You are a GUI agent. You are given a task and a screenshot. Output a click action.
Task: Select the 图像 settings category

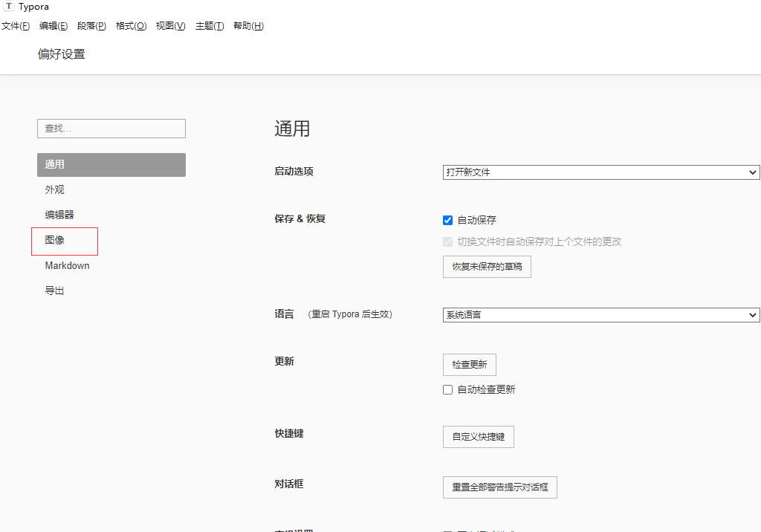pyautogui.click(x=54, y=240)
